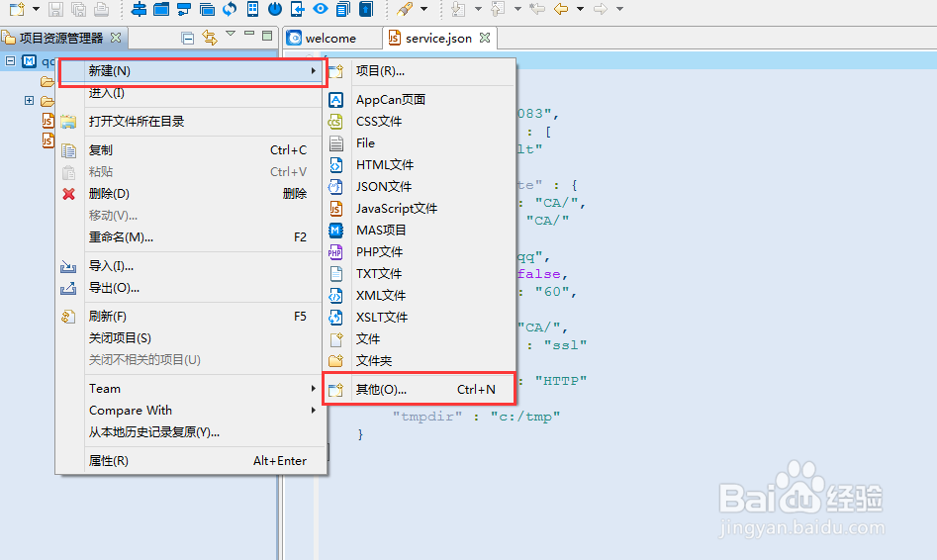The width and height of the screenshot is (937, 560).
Task: Create a new JavaScript文件
Action: (421, 209)
